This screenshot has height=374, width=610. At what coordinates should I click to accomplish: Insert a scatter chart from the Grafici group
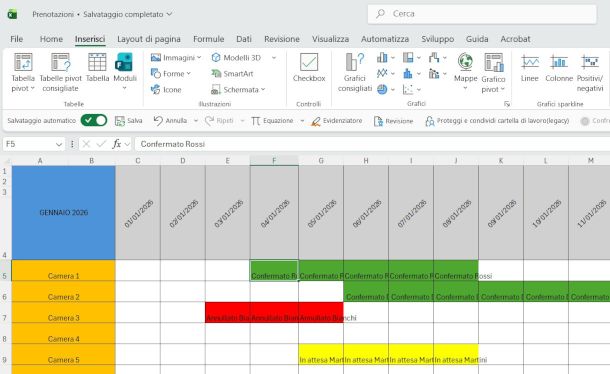(408, 90)
